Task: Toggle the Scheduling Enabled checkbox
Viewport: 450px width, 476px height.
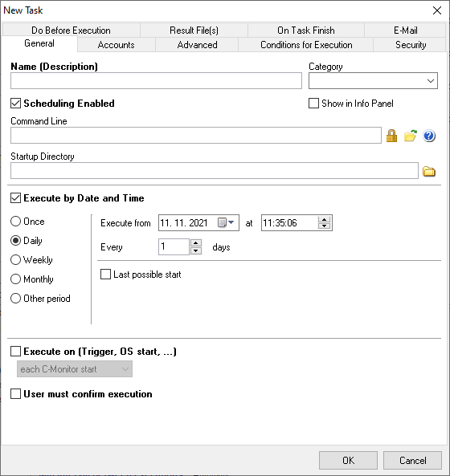Action: (x=15, y=104)
